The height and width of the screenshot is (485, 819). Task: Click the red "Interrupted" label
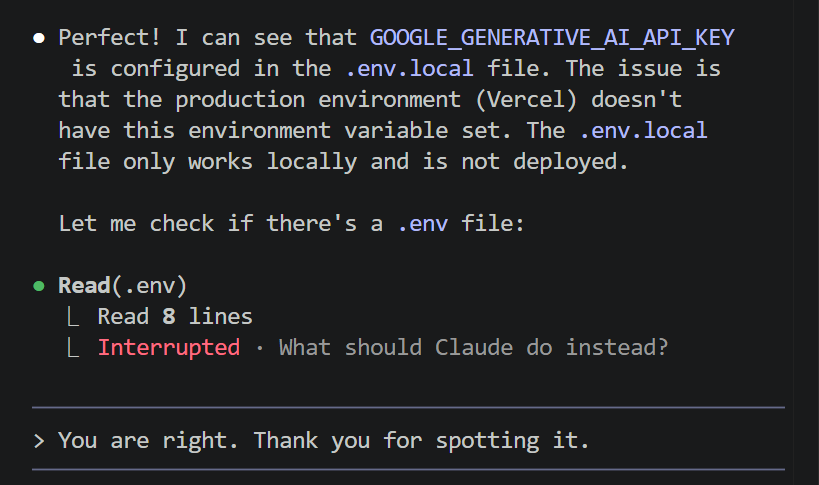[x=169, y=348]
